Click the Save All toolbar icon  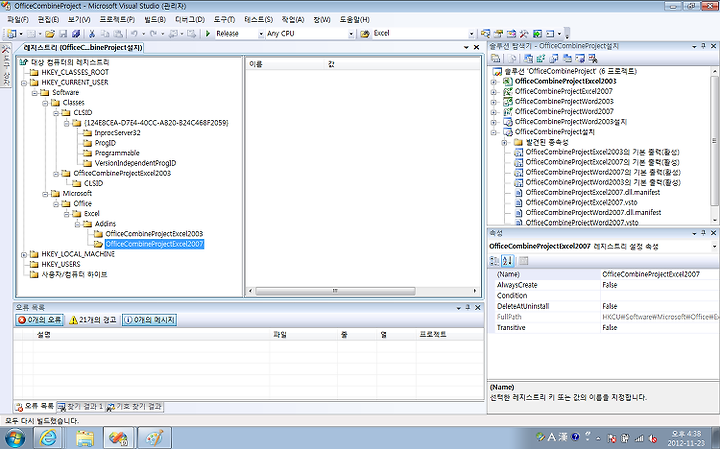pyautogui.click(x=76, y=34)
